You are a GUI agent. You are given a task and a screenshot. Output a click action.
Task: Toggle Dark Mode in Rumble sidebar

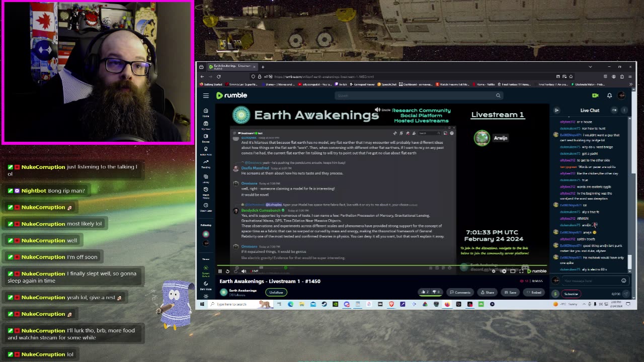point(206,287)
